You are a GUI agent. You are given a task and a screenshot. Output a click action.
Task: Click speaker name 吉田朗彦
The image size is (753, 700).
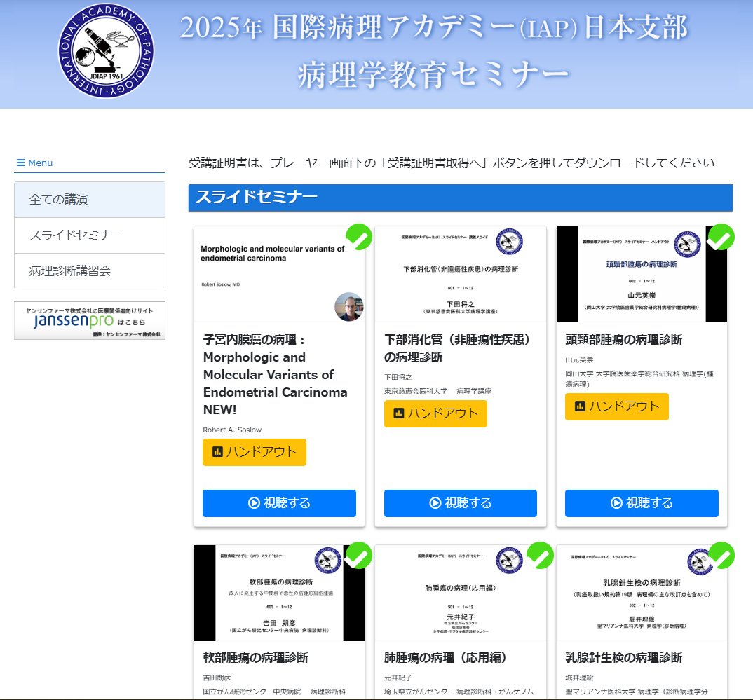(217, 678)
